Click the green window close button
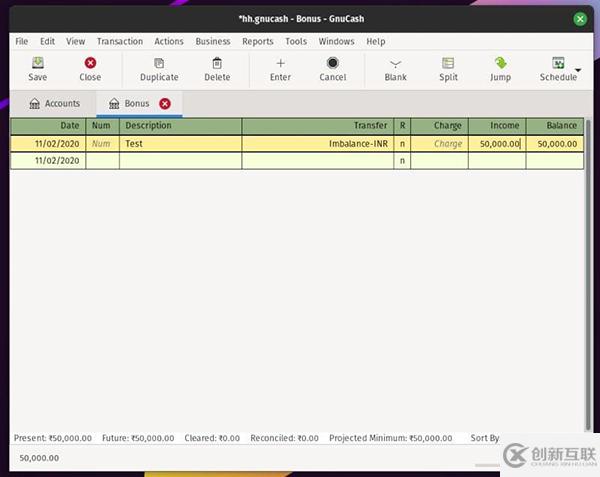 580,19
